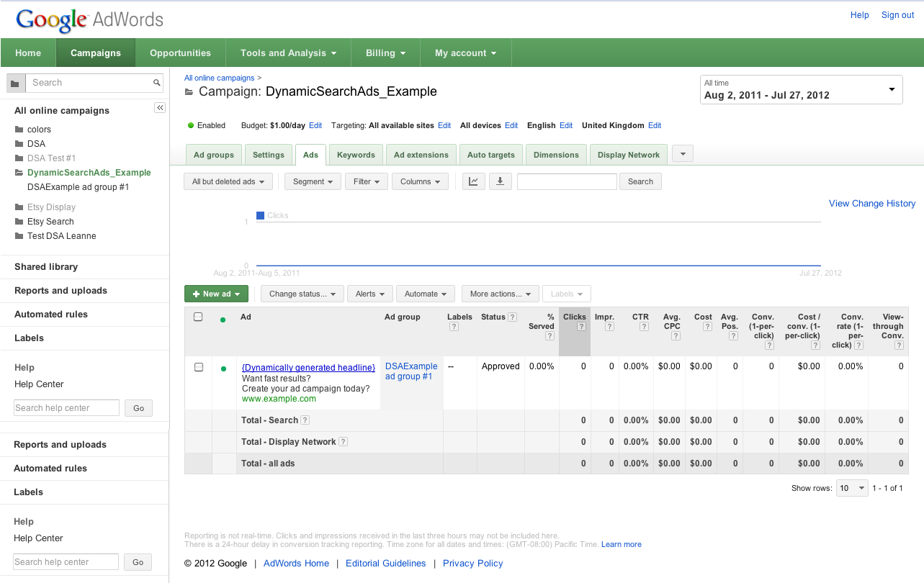Click the help icon under Impr. column
This screenshot has width=924, height=583.
click(x=610, y=327)
